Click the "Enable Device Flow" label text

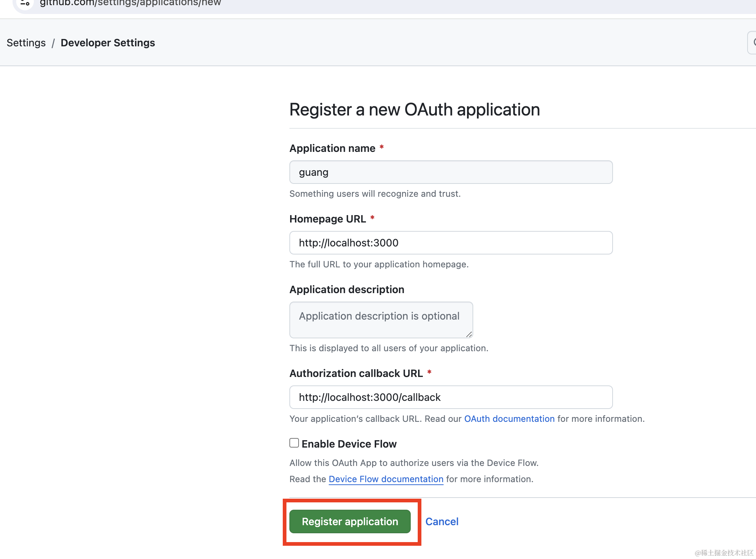[x=349, y=444]
